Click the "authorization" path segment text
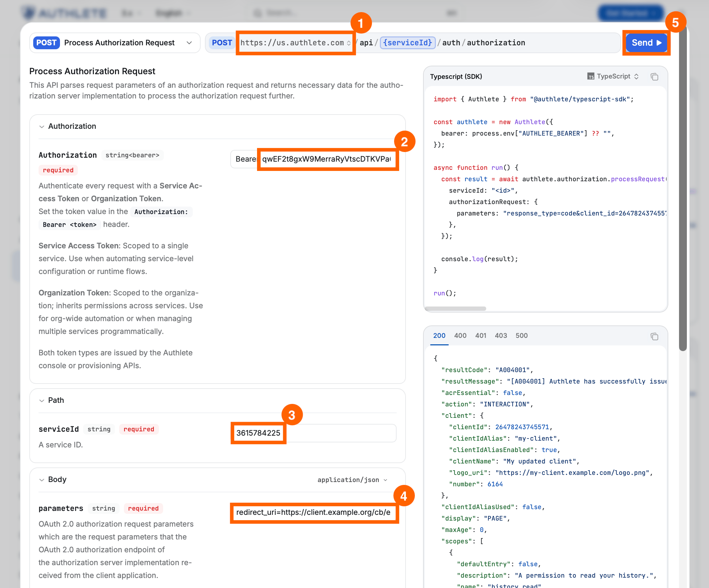The height and width of the screenshot is (588, 709). 496,43
